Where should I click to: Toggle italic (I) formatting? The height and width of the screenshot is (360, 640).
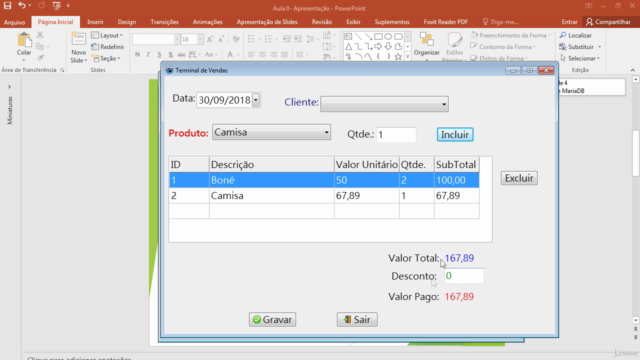[x=148, y=55]
